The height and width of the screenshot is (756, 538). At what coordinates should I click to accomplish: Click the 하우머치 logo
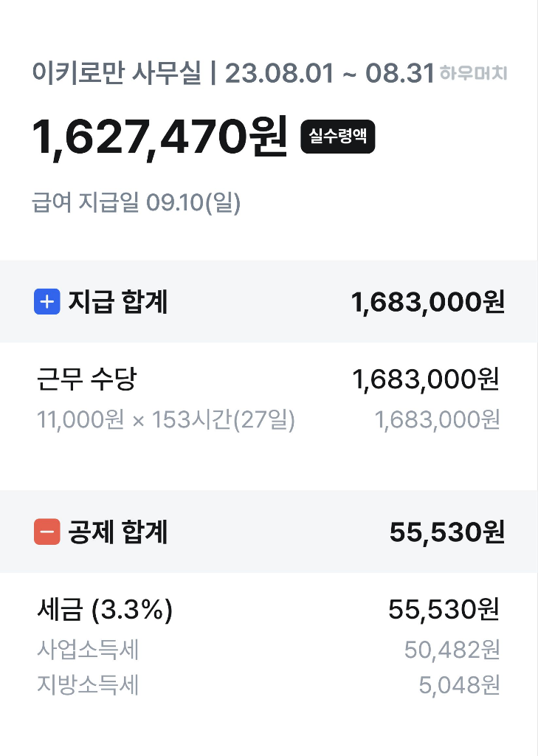click(473, 74)
